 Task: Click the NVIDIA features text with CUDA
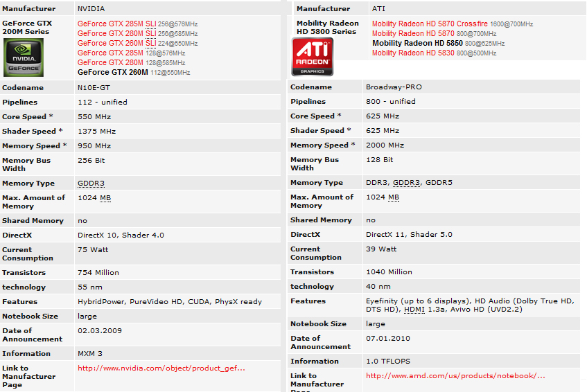click(170, 302)
